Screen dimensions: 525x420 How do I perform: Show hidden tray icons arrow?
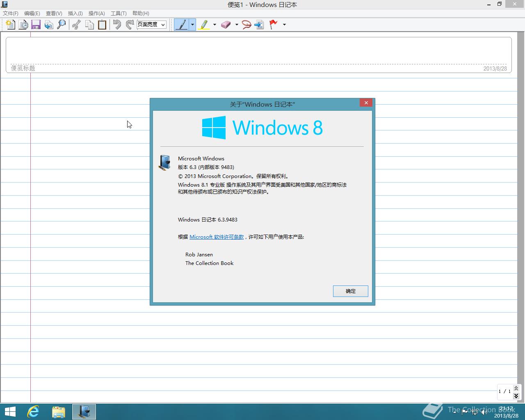click(x=454, y=412)
